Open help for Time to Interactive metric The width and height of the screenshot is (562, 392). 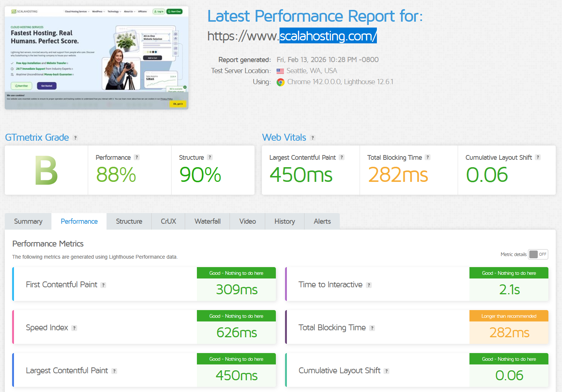point(368,285)
